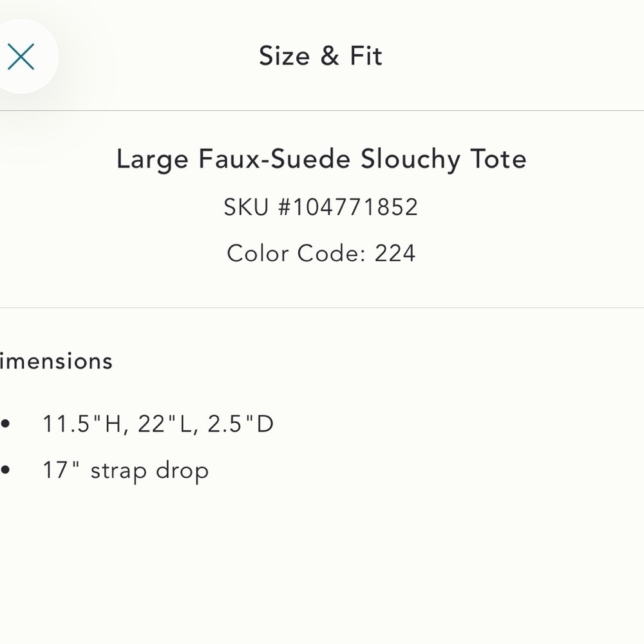Click the SKU number 104771852

tap(355, 207)
